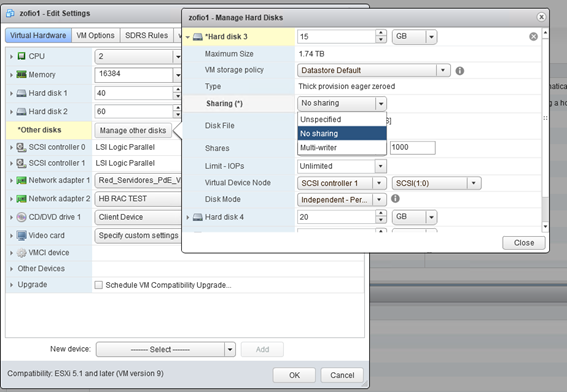
Task: Expand the Upgrade row
Action: [11, 285]
